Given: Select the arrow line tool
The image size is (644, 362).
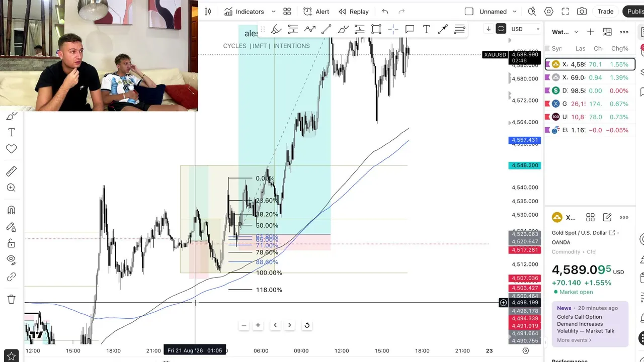Looking at the screenshot, I should [443, 30].
